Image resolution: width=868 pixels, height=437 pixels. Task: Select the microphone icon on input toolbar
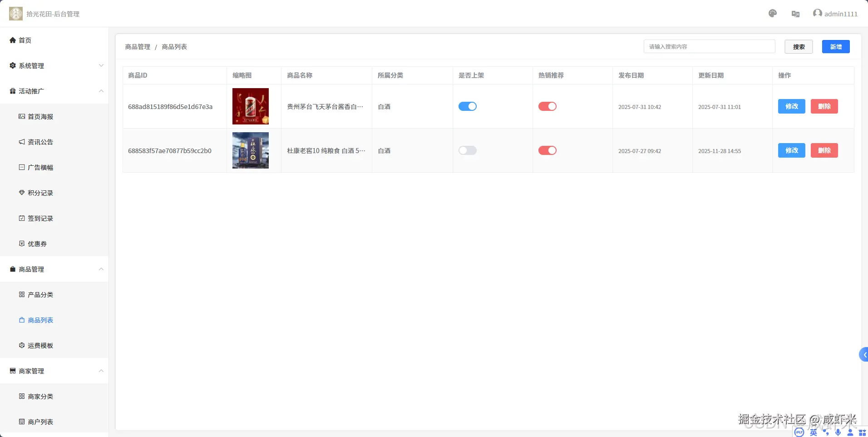click(838, 432)
